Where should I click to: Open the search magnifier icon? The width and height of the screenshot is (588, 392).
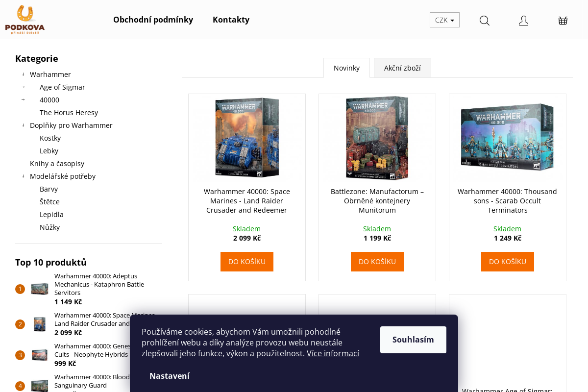point(484,20)
